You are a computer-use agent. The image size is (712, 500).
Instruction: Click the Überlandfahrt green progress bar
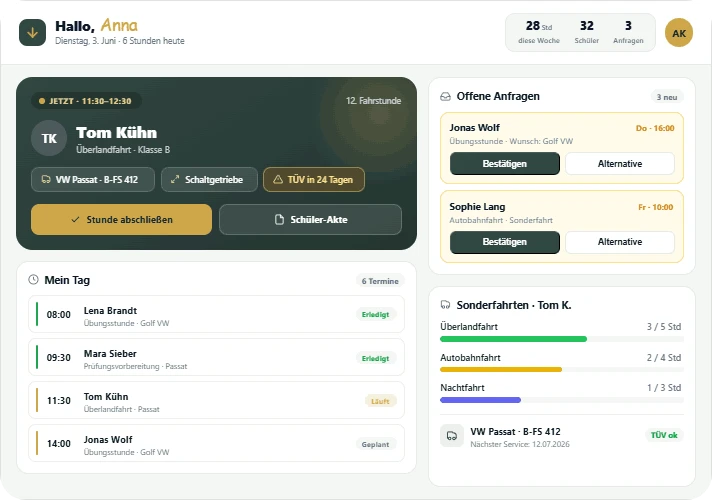[514, 339]
